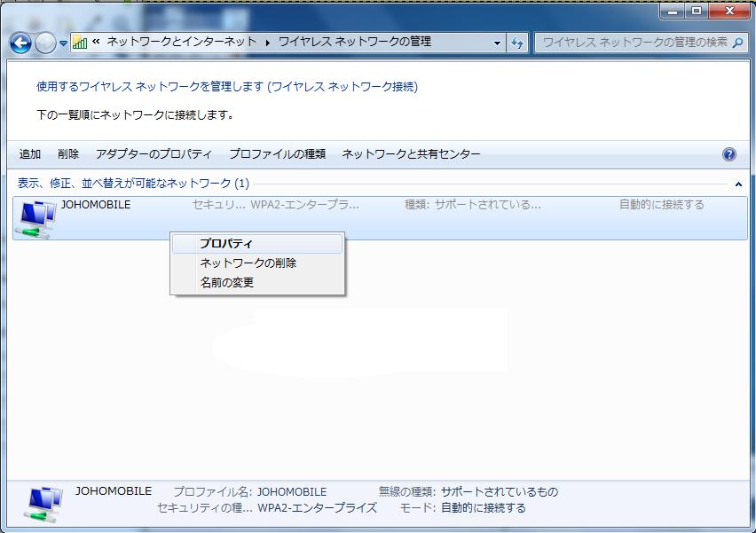
Task: Go back with the blue back arrow
Action: pos(20,43)
